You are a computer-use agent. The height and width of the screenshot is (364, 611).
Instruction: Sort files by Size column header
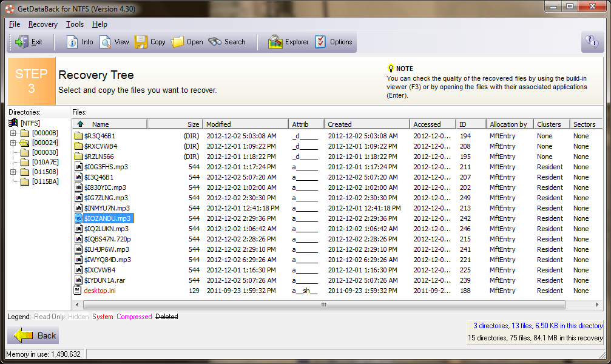pyautogui.click(x=174, y=124)
